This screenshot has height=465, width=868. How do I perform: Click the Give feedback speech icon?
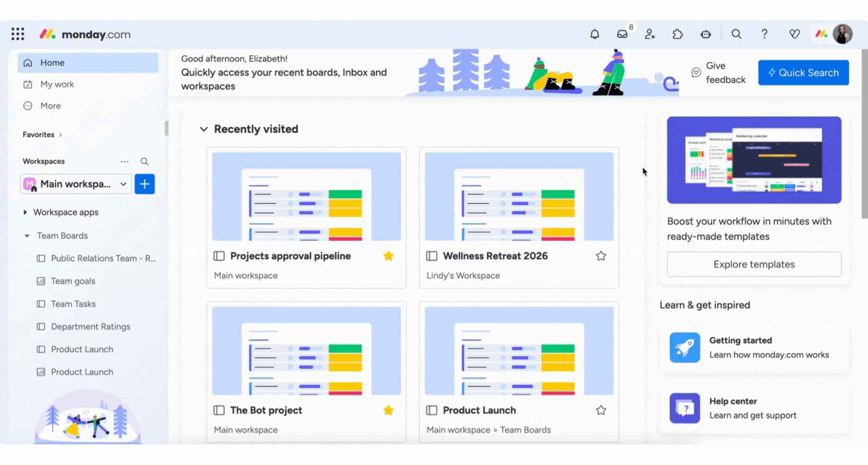696,72
